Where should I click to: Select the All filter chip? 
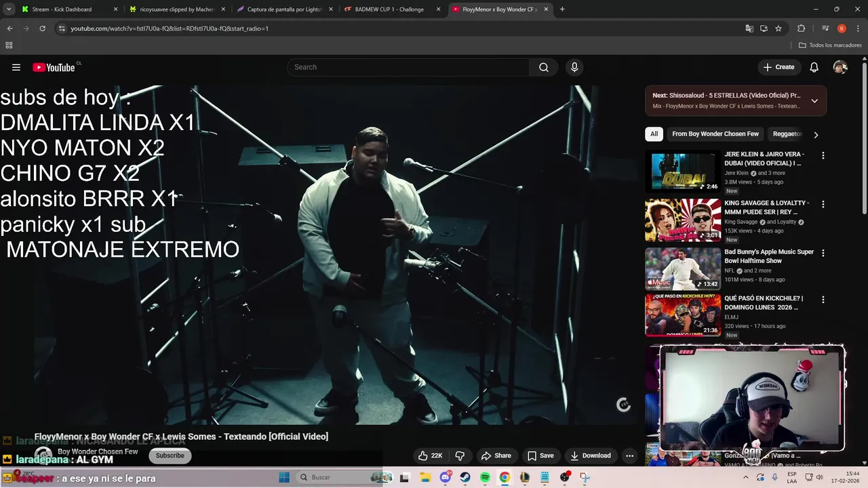(654, 134)
